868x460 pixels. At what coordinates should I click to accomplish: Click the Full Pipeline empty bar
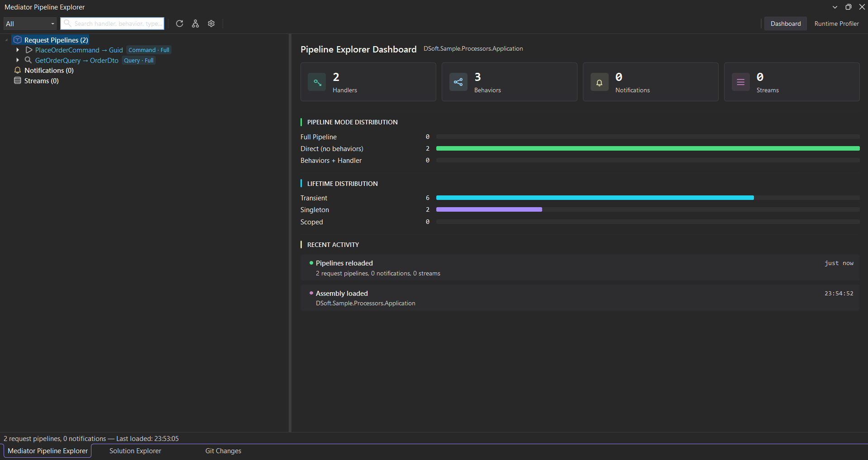pos(648,137)
